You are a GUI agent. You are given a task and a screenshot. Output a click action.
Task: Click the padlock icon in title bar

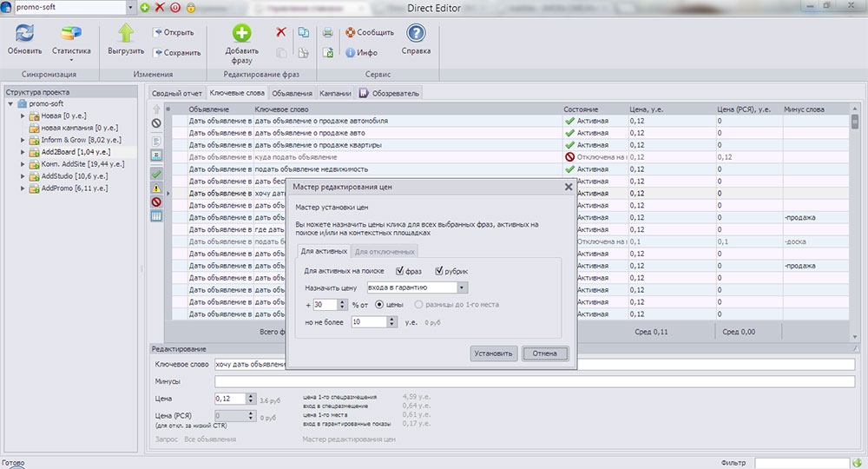(x=190, y=7)
